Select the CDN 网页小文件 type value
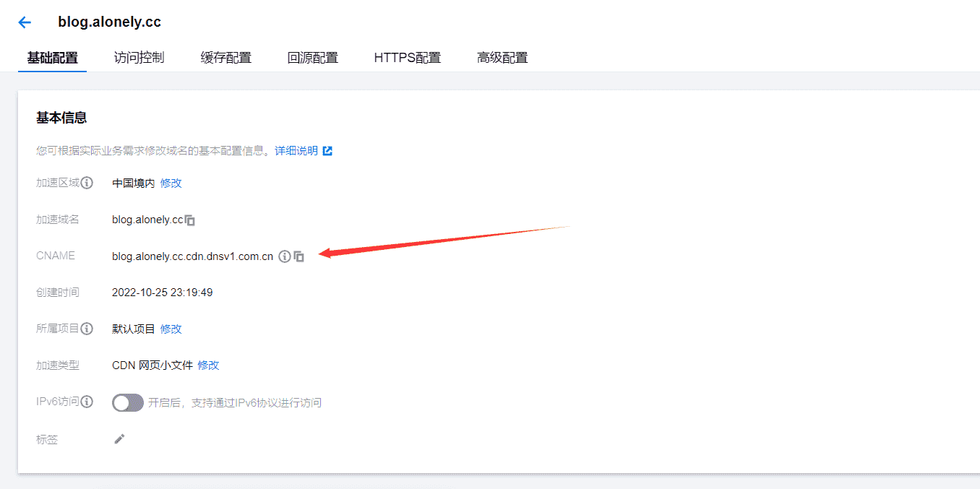The width and height of the screenshot is (980, 489). coord(152,365)
